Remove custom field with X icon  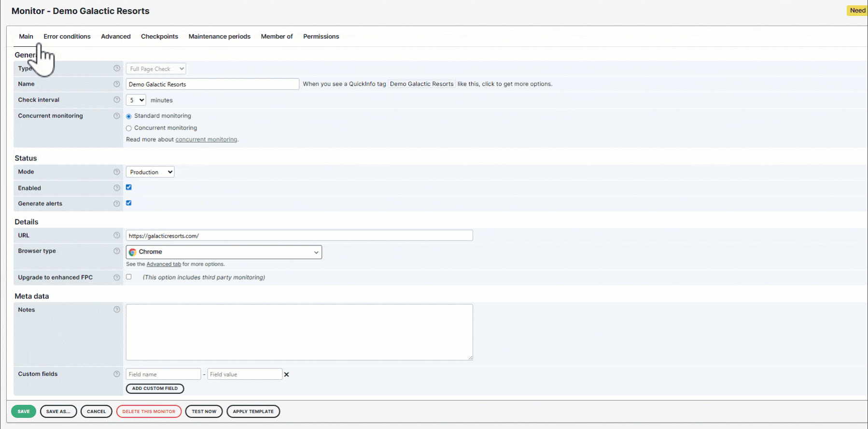[286, 374]
